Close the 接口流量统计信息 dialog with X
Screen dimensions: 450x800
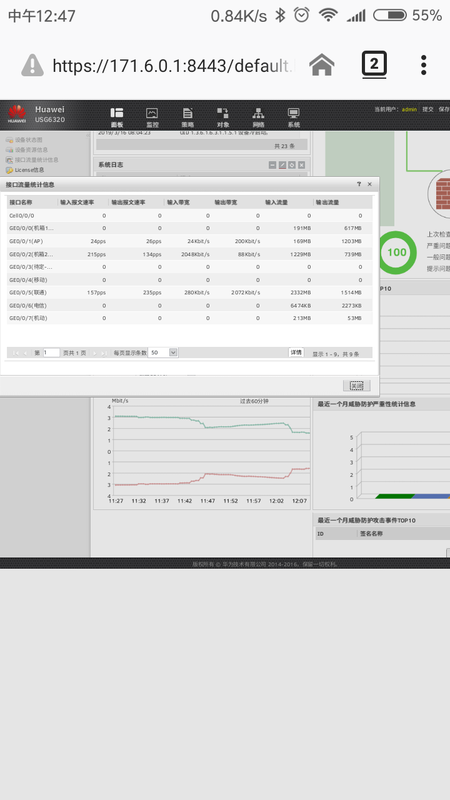point(370,184)
